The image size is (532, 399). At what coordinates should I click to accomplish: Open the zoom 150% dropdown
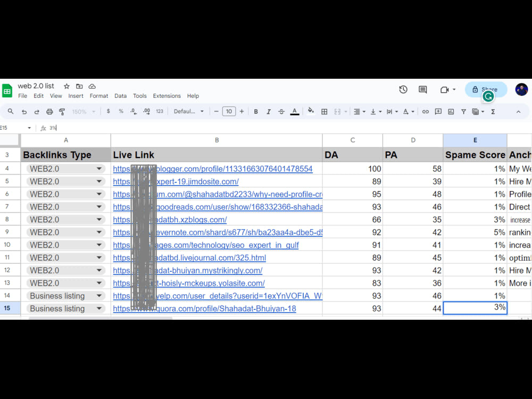[84, 111]
